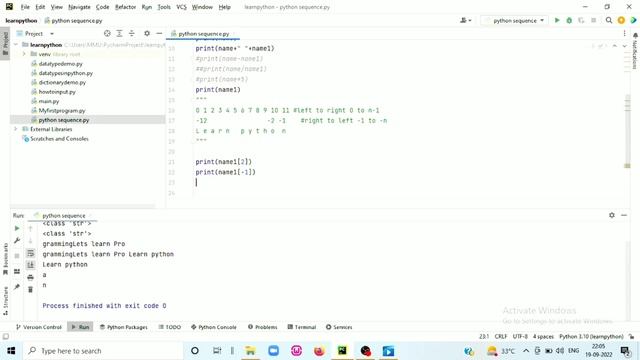Click the editor tabs more options icon
This screenshot has height=360, width=640.
click(624, 33)
